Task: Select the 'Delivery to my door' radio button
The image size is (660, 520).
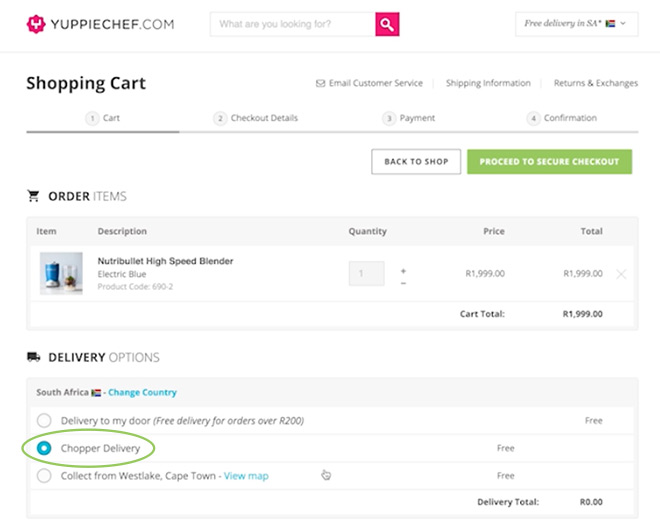Action: pos(44,420)
